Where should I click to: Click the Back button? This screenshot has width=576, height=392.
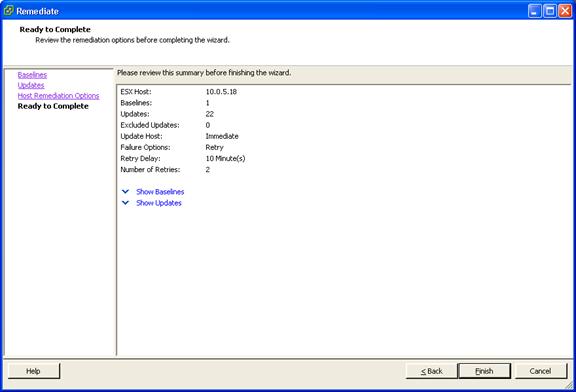click(432, 371)
